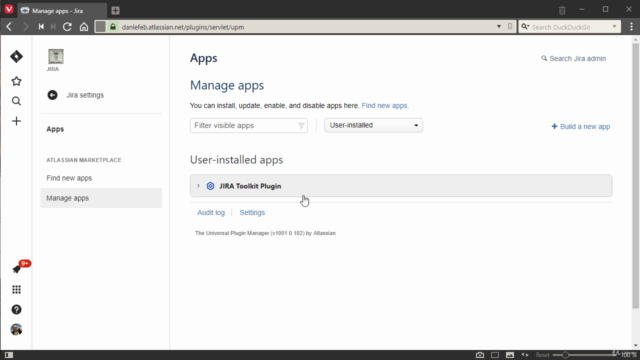Open notifications with the 9+ badge
Image resolution: width=640 pixels, height=360 pixels.
coord(17,269)
